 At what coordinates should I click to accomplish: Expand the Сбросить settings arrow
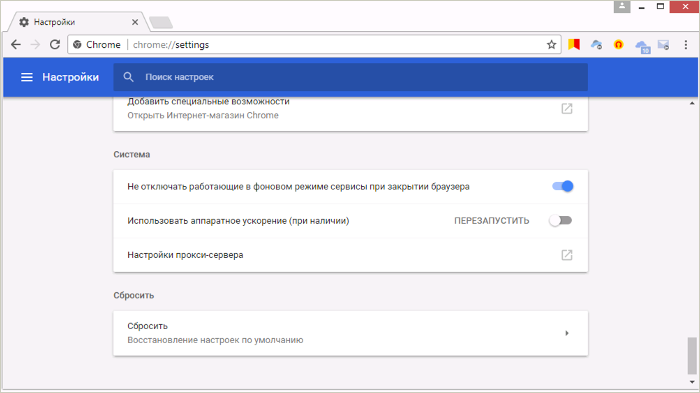(567, 333)
